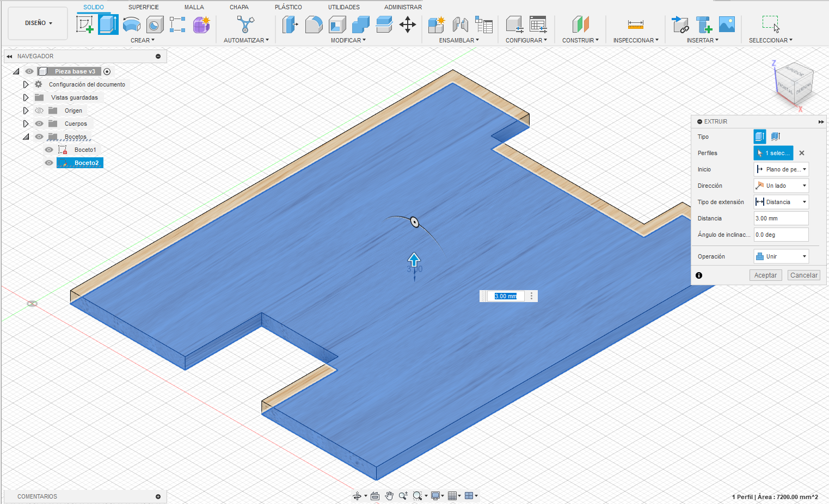Select the Joint tool icon
This screenshot has height=504, width=829.
pyautogui.click(x=460, y=24)
